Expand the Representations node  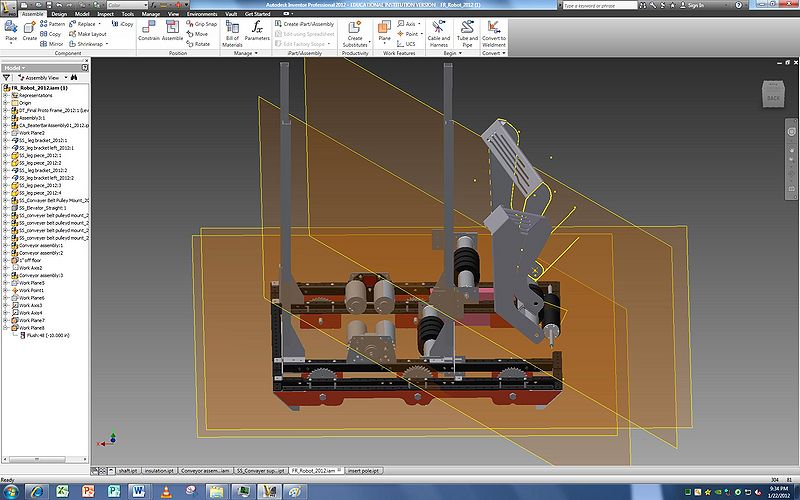click(x=6, y=95)
